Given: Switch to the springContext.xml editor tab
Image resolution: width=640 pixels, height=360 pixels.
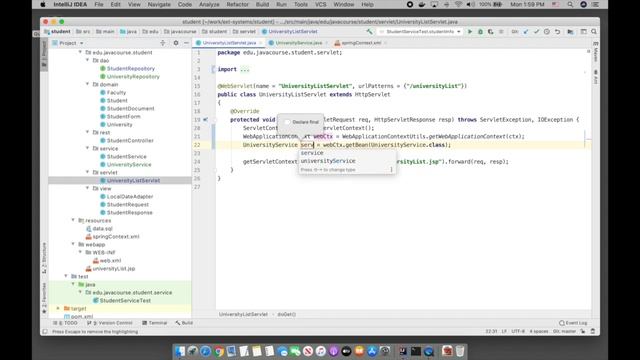Looking at the screenshot, I should click(x=361, y=43).
